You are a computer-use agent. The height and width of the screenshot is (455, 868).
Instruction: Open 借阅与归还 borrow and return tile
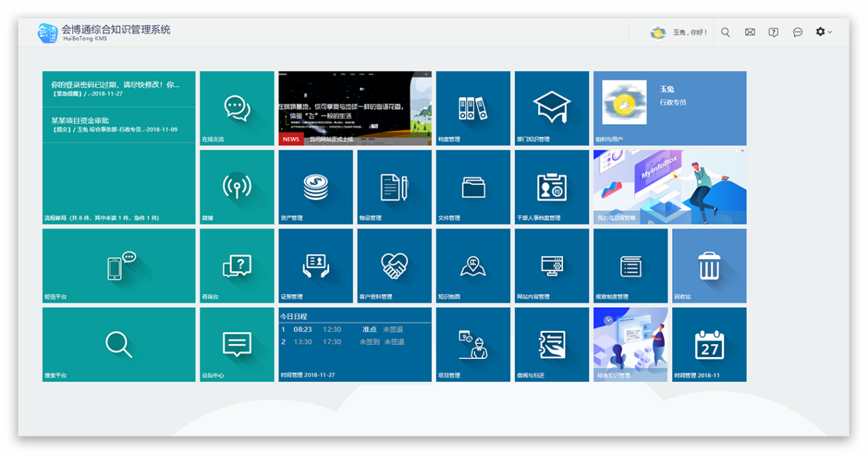pos(551,344)
